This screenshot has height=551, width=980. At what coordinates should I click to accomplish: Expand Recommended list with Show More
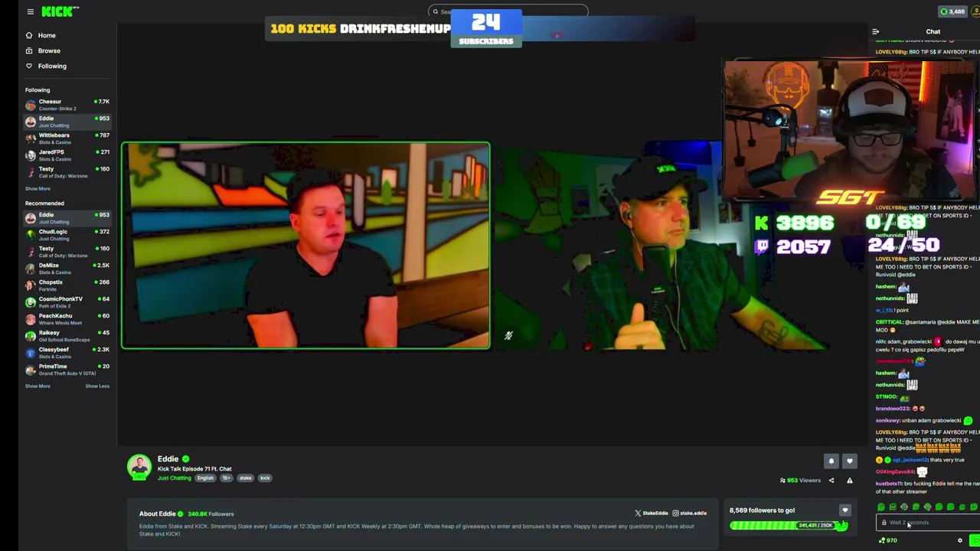[x=38, y=386]
